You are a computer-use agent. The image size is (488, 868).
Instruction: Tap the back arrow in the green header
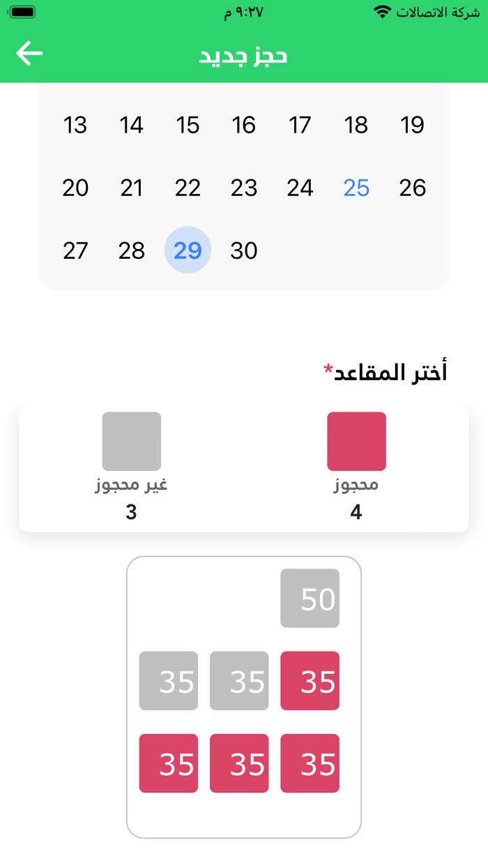(x=29, y=52)
